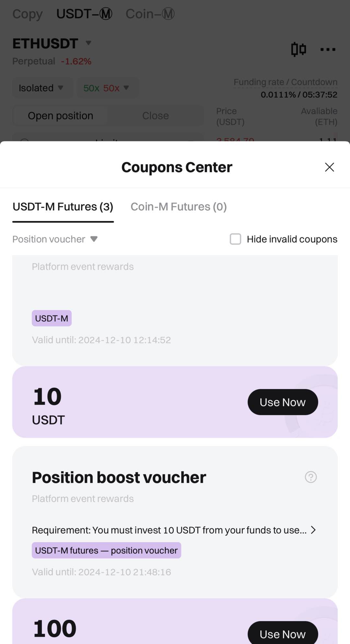Viewport: 350px width, 644px height.
Task: Close the Coupons Center panel
Action: [x=329, y=167]
